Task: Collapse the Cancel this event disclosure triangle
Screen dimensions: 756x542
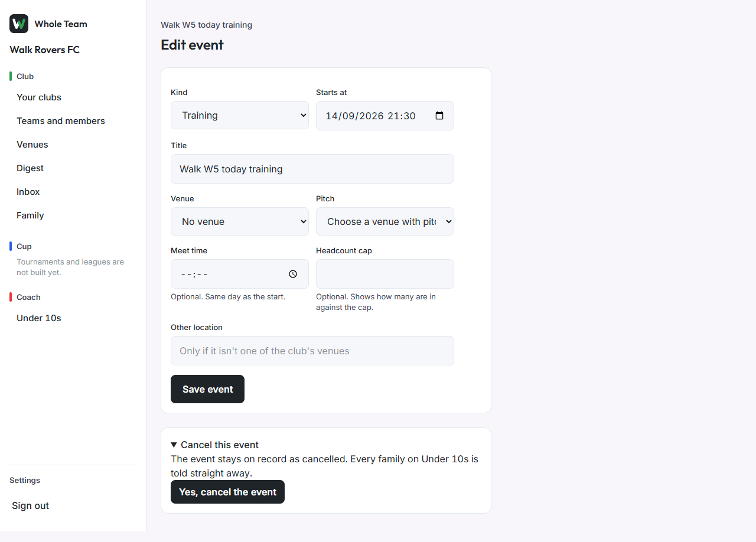Action: (x=174, y=445)
